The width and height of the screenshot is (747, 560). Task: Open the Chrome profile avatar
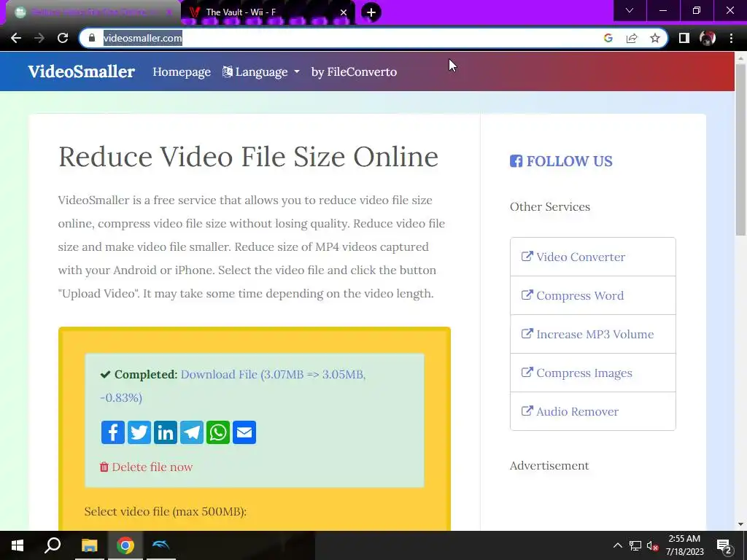(708, 38)
